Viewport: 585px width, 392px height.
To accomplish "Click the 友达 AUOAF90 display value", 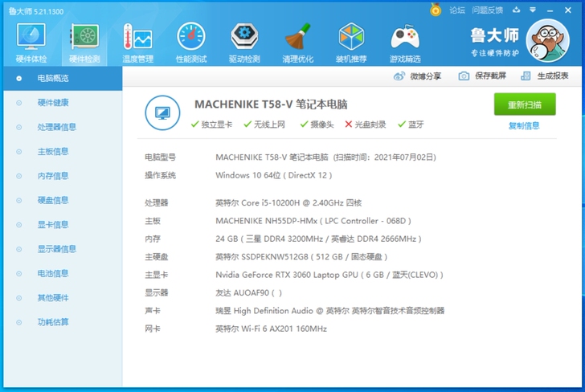I will (248, 292).
